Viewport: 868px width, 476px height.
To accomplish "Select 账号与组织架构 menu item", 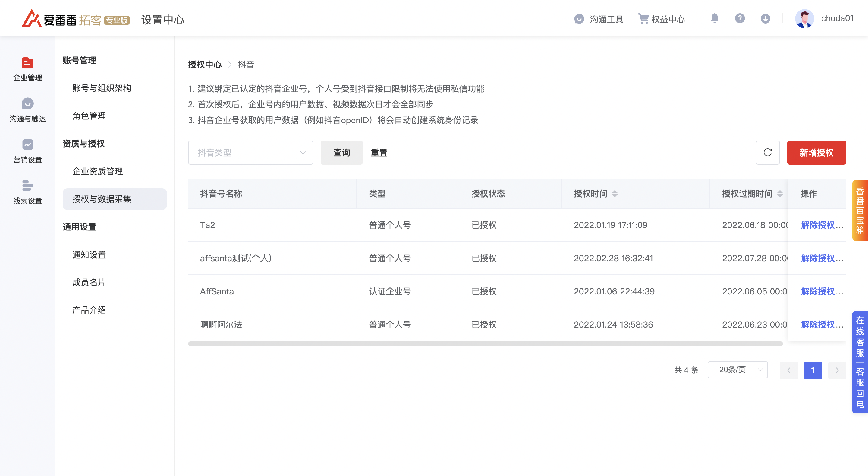I will pyautogui.click(x=102, y=88).
